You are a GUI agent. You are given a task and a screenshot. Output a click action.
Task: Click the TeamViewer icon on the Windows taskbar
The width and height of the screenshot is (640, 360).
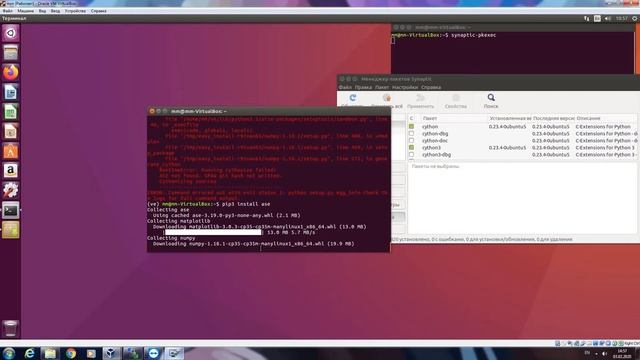pyautogui.click(x=153, y=353)
